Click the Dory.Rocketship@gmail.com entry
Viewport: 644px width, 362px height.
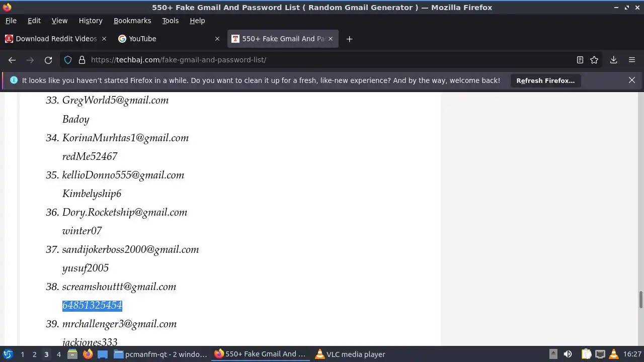click(125, 212)
